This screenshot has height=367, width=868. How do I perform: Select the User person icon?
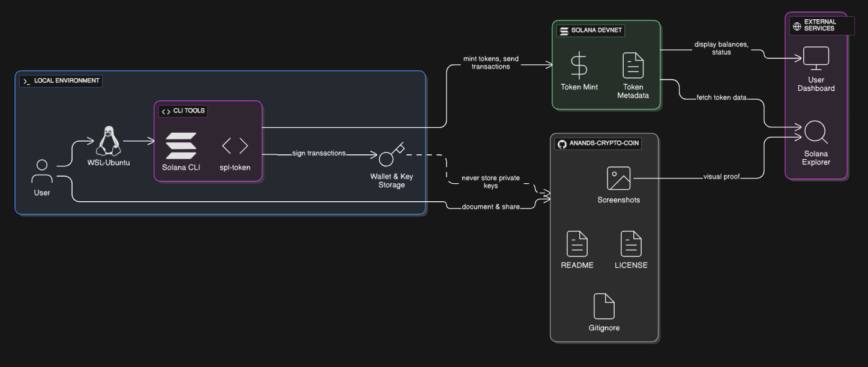(42, 172)
